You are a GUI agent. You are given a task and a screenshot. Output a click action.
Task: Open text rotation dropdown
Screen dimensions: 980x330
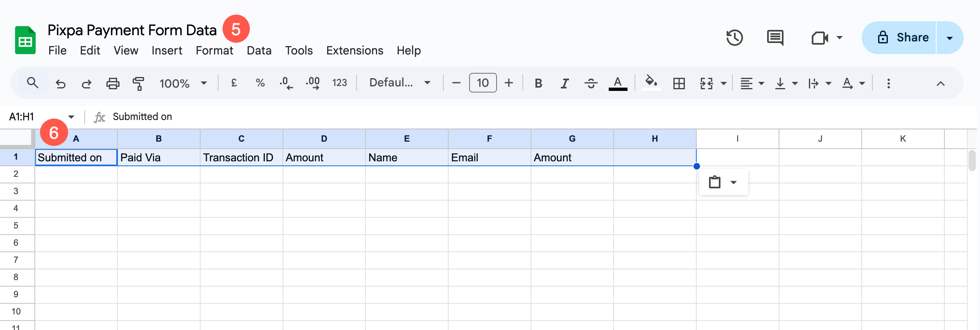coord(853,84)
